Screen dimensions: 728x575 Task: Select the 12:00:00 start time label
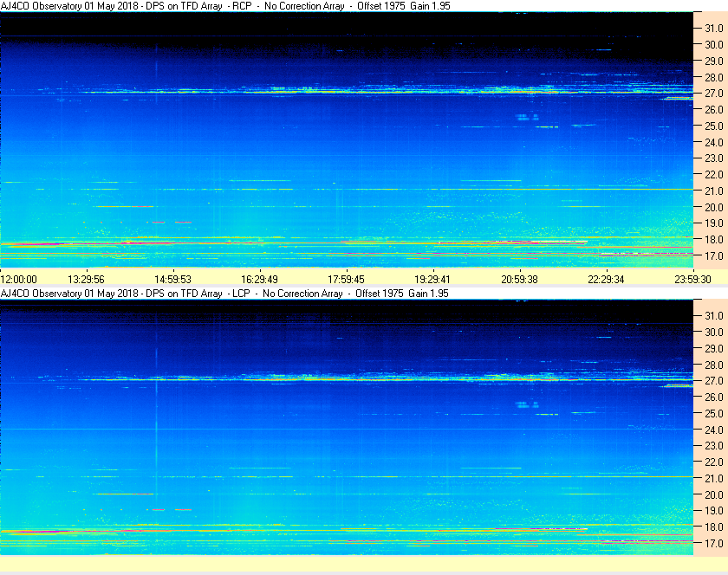[x=18, y=280]
